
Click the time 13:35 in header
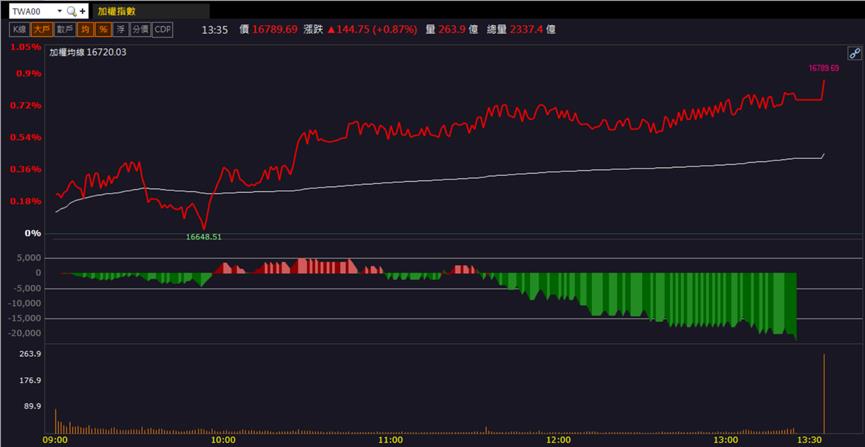coord(215,30)
